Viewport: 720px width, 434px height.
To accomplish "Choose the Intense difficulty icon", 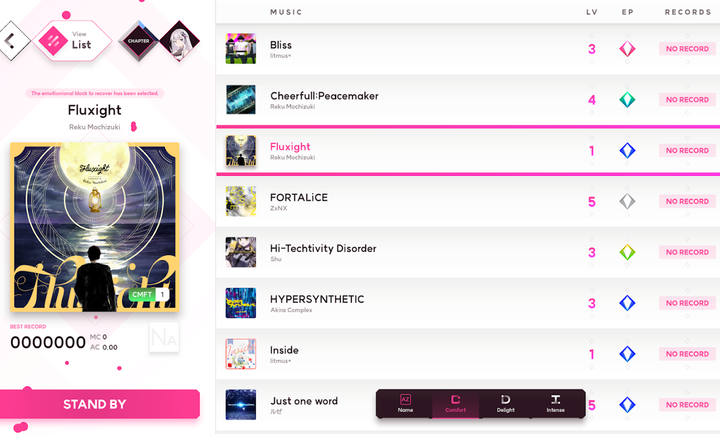I will click(x=555, y=403).
